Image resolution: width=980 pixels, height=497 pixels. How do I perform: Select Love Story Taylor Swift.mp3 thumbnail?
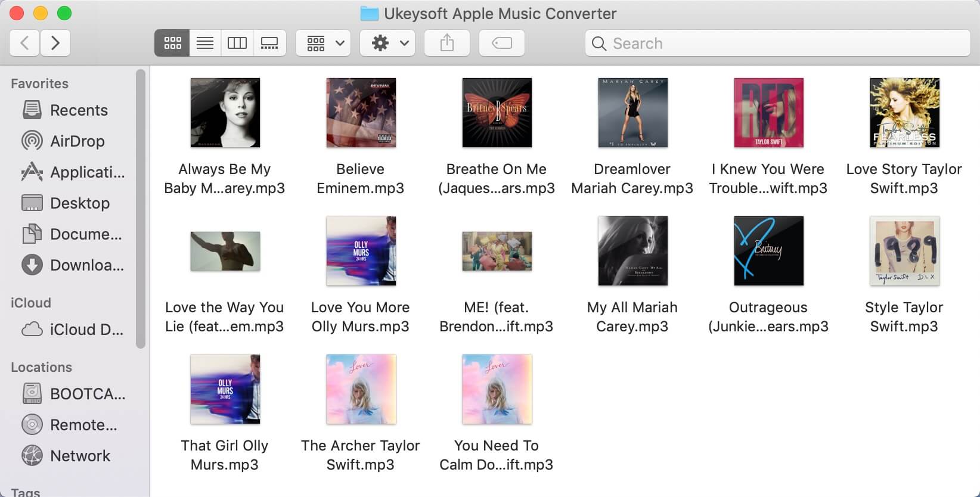tap(905, 113)
